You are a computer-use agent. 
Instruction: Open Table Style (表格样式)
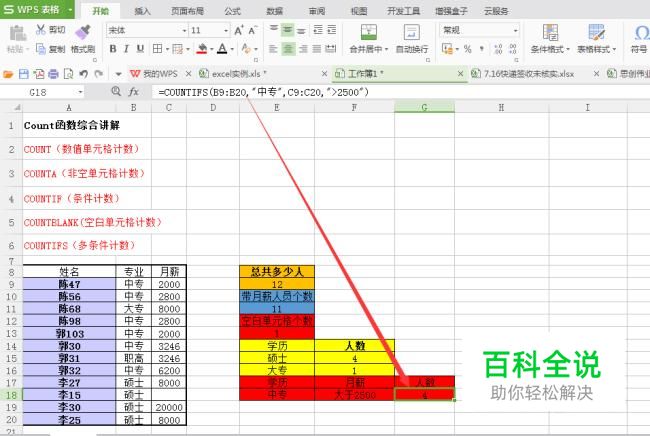(x=597, y=39)
